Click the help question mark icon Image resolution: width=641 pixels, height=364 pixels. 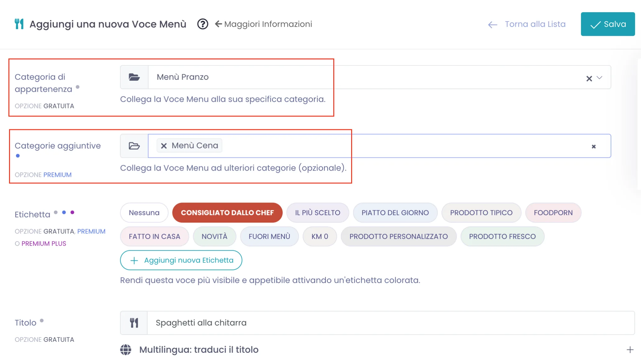[x=203, y=24]
